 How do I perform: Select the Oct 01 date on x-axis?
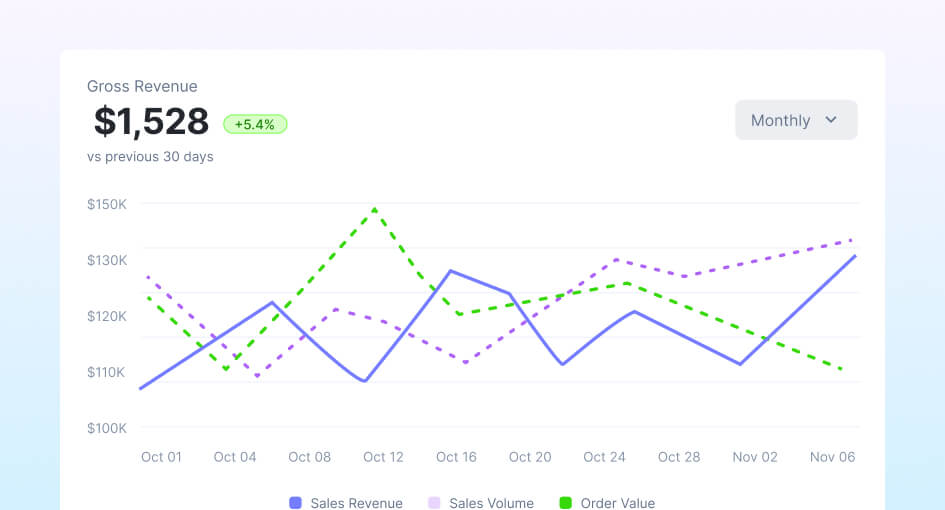161,457
